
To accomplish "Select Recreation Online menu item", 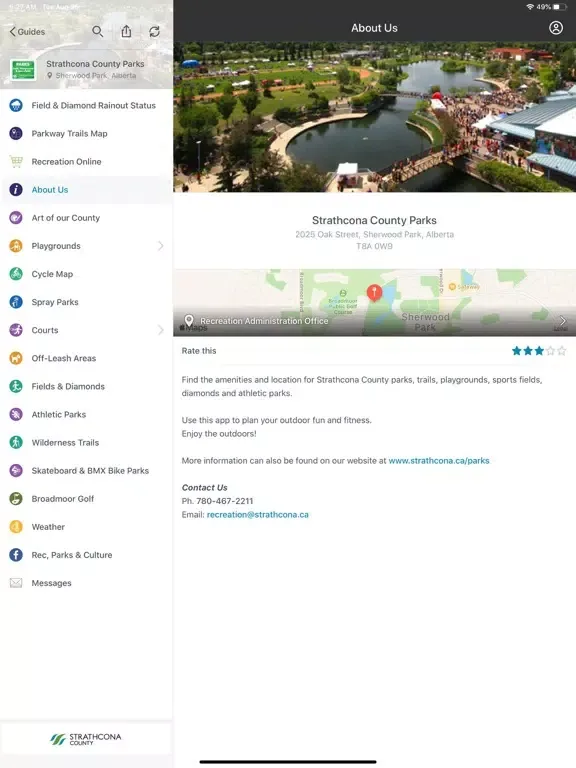I will tap(86, 162).
